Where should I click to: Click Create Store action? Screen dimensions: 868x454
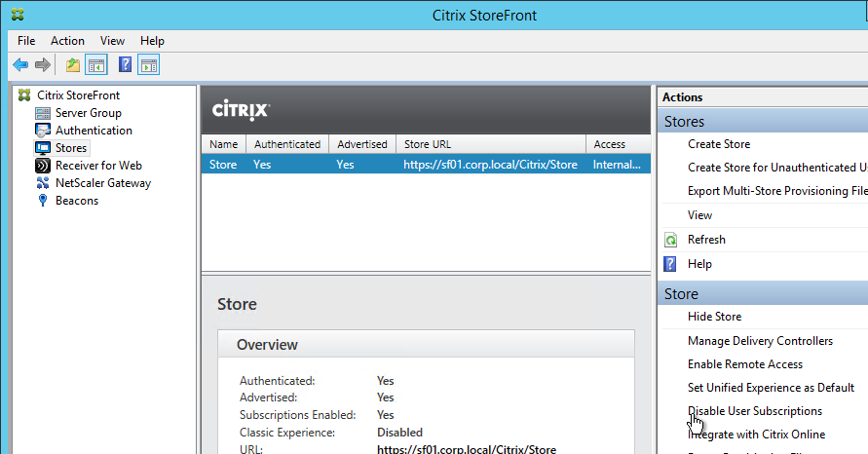[719, 144]
